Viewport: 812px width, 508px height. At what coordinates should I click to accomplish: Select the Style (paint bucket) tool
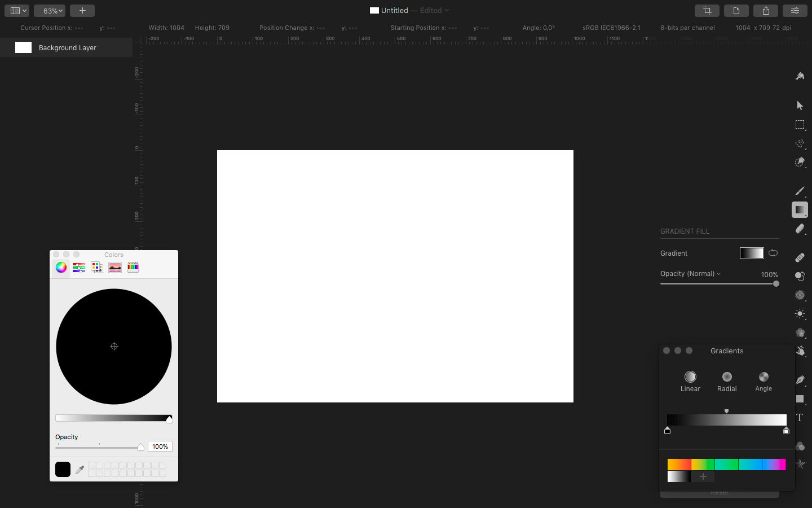(800, 76)
